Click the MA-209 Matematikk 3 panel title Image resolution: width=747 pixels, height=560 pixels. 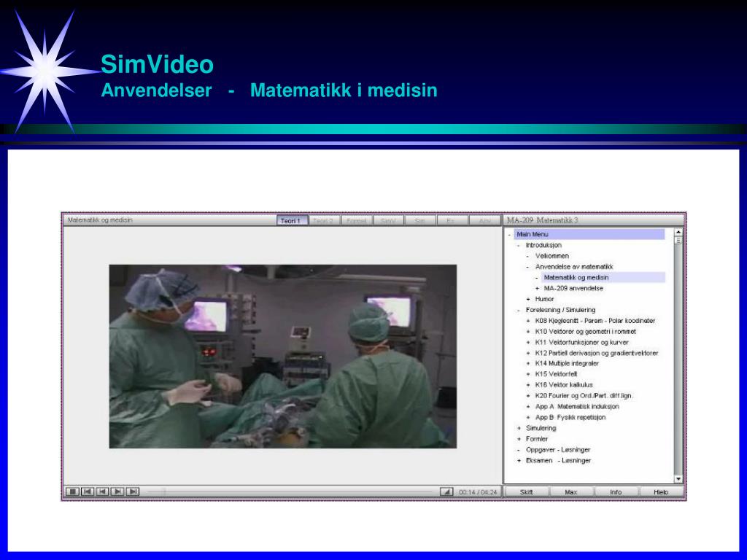tap(542, 220)
